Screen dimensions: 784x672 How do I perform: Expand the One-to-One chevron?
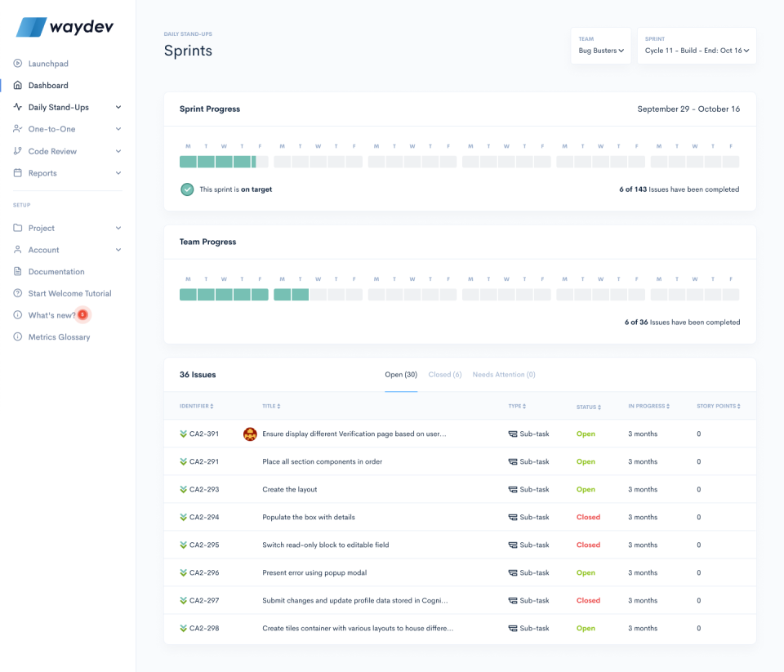118,129
